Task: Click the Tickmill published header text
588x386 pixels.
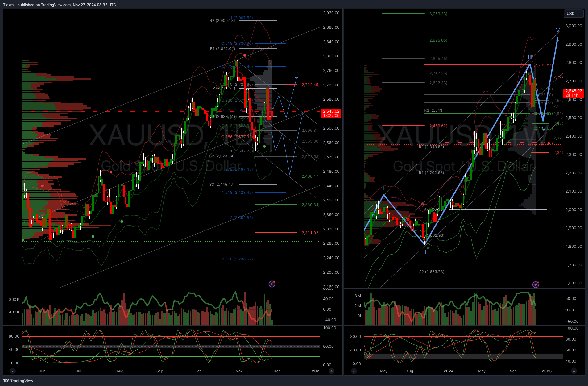Action: pos(60,5)
